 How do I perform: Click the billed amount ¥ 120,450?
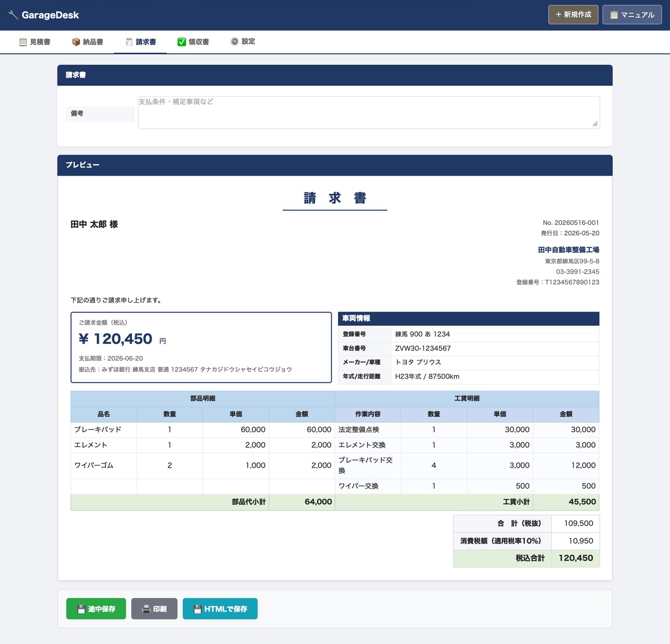115,339
